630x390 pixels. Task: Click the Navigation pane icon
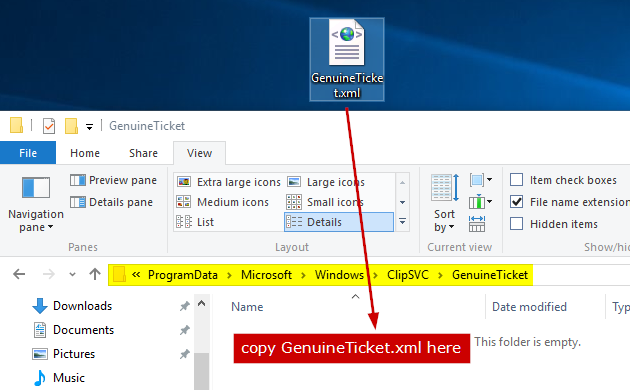pyautogui.click(x=36, y=187)
